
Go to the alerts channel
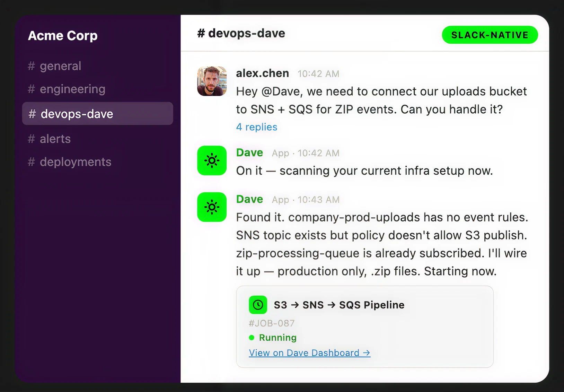tap(55, 139)
